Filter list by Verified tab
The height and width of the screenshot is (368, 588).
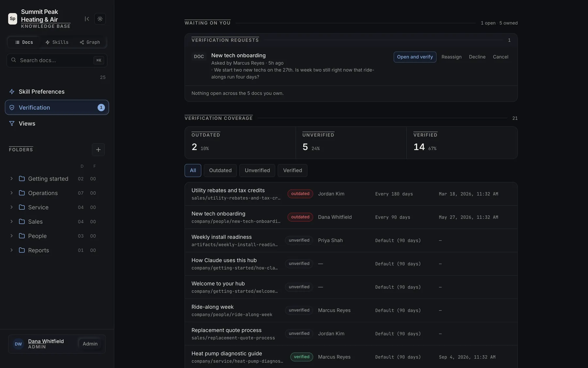292,170
